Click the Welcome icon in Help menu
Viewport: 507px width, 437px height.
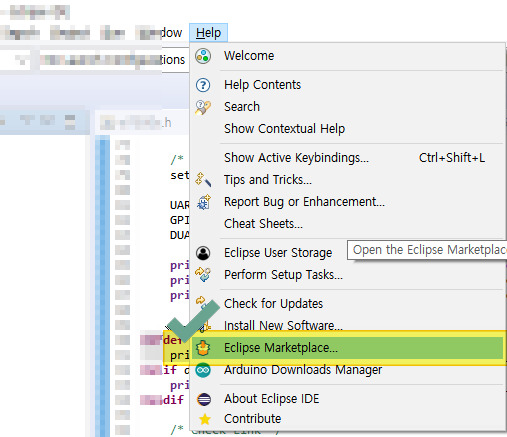(203, 56)
